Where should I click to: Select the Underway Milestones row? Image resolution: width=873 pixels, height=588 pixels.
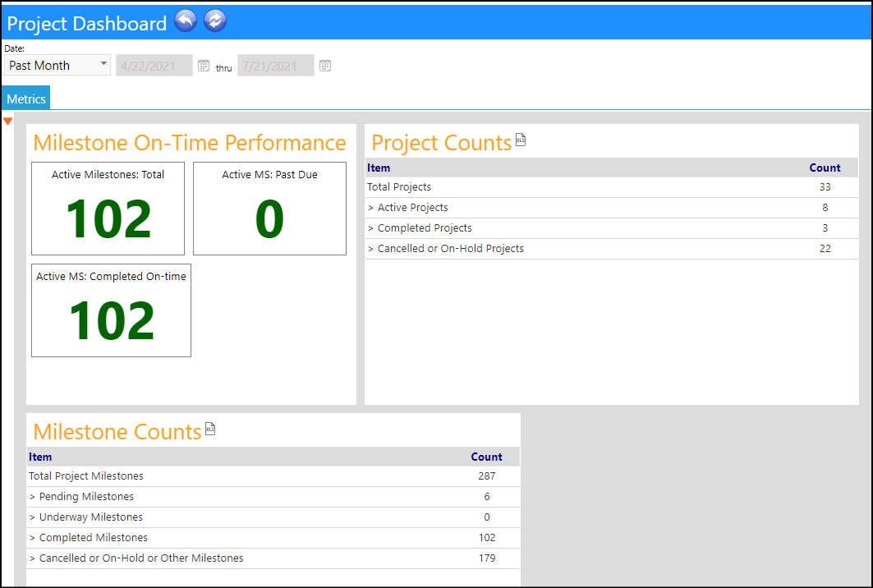point(273,517)
